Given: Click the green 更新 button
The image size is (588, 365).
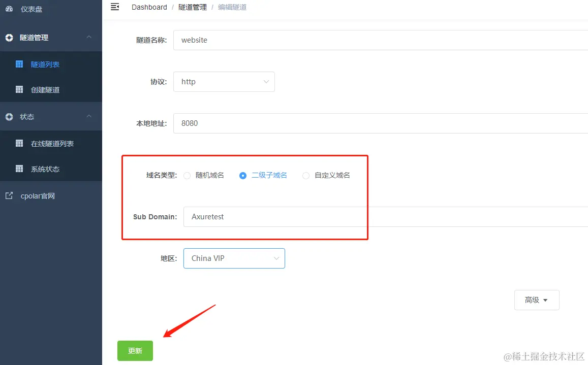Looking at the screenshot, I should pyautogui.click(x=135, y=351).
